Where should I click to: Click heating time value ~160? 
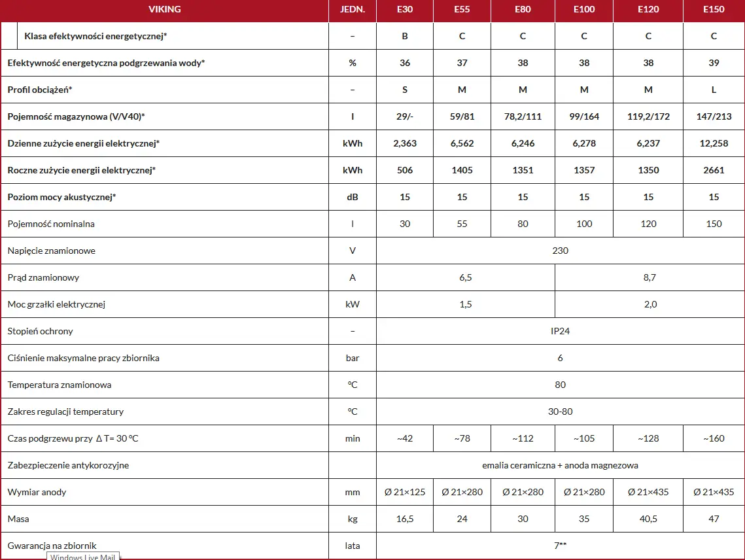click(714, 439)
